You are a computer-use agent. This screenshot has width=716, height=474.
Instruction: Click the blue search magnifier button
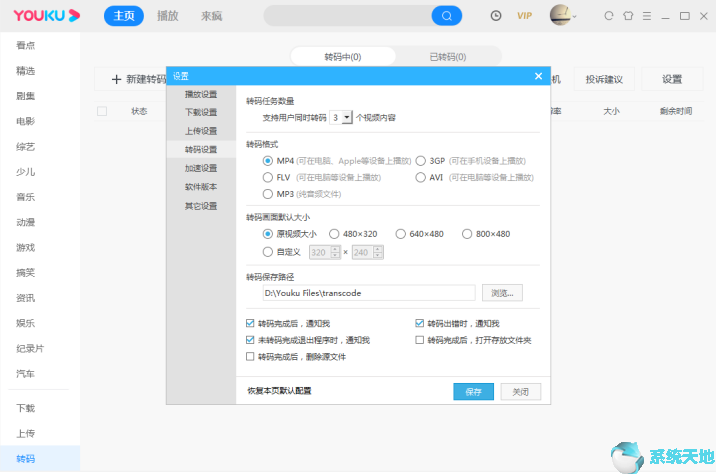pyautogui.click(x=446, y=16)
